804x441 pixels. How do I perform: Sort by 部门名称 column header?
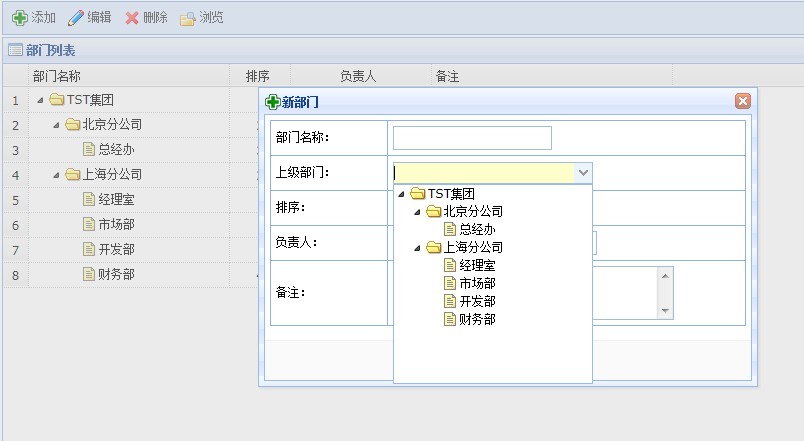(x=129, y=76)
